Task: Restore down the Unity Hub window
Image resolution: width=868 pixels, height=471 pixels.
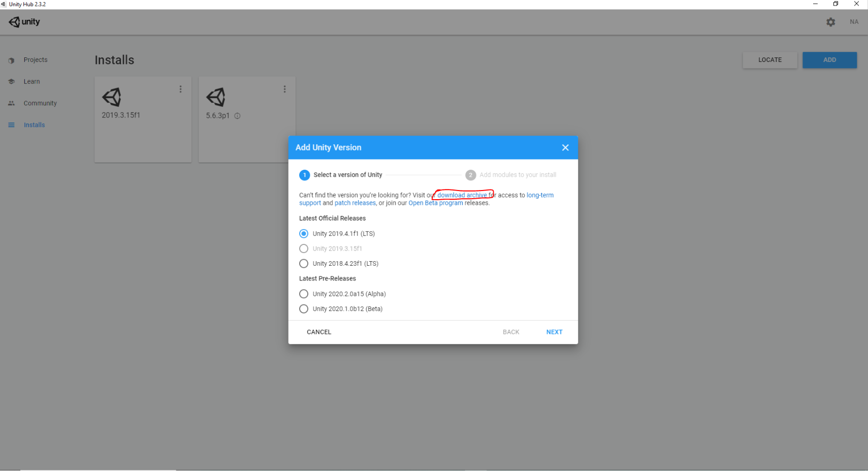Action: click(836, 4)
